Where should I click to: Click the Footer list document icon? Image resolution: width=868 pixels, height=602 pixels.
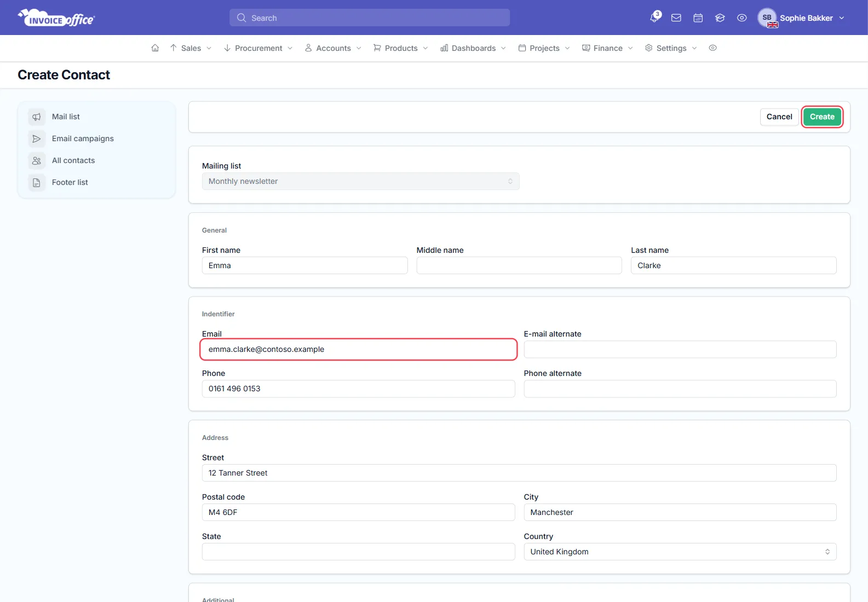(37, 182)
